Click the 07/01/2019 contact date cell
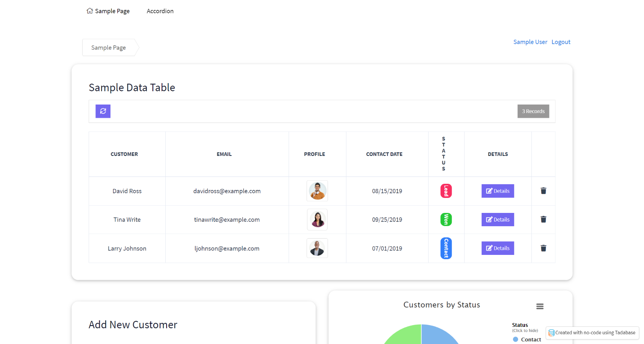 (387, 248)
